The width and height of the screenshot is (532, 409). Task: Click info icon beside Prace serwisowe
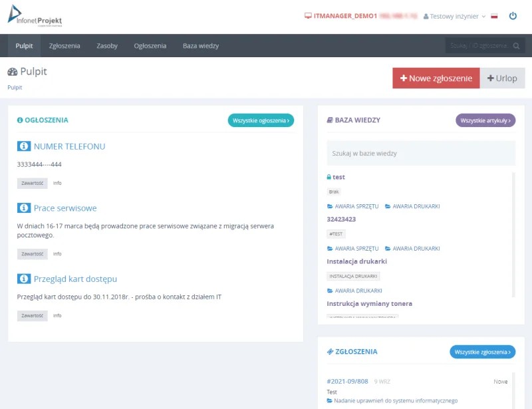click(24, 208)
